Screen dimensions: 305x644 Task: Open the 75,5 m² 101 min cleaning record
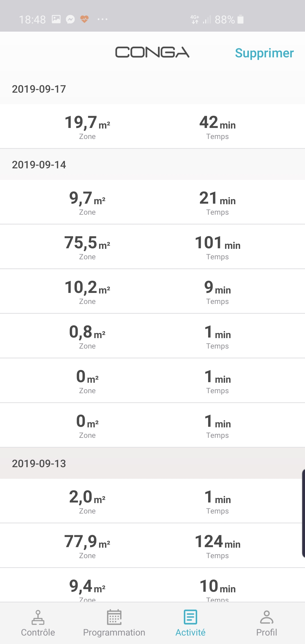(x=152, y=247)
